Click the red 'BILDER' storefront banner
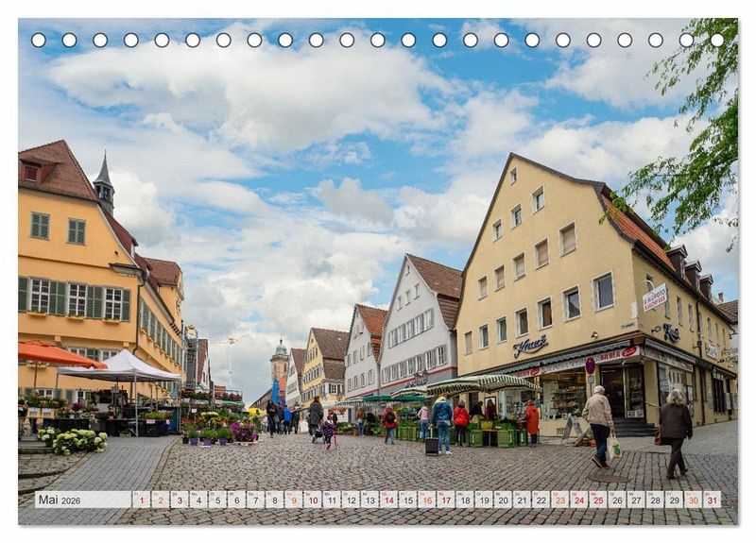This screenshot has height=543, width=756. pyautogui.click(x=615, y=354)
